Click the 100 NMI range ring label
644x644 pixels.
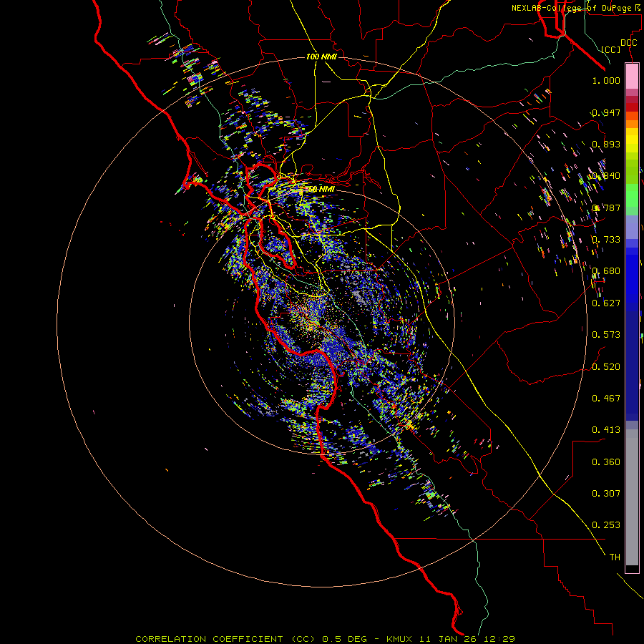point(321,57)
